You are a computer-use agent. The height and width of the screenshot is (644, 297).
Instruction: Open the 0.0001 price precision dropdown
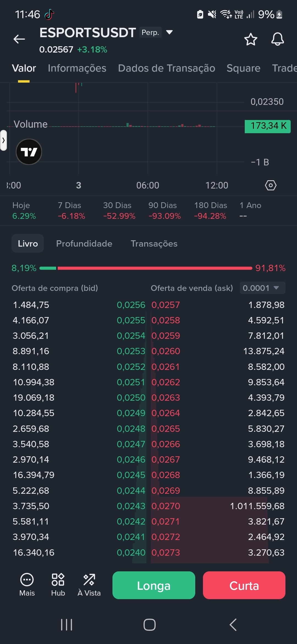pyautogui.click(x=262, y=288)
